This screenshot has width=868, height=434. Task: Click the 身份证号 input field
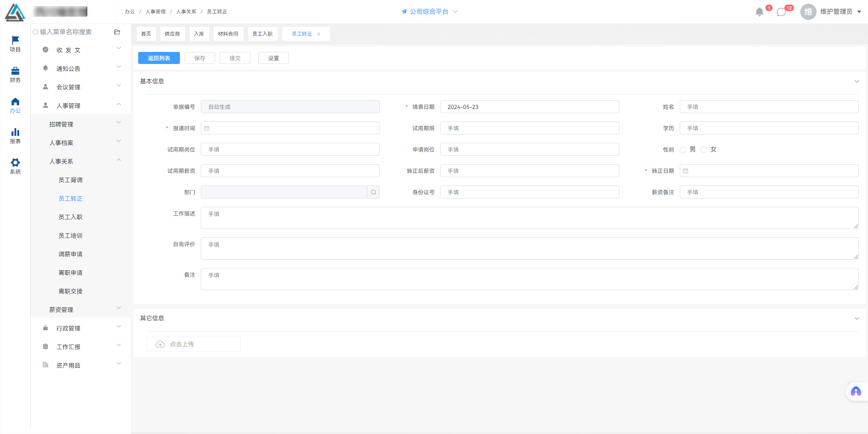tap(530, 192)
